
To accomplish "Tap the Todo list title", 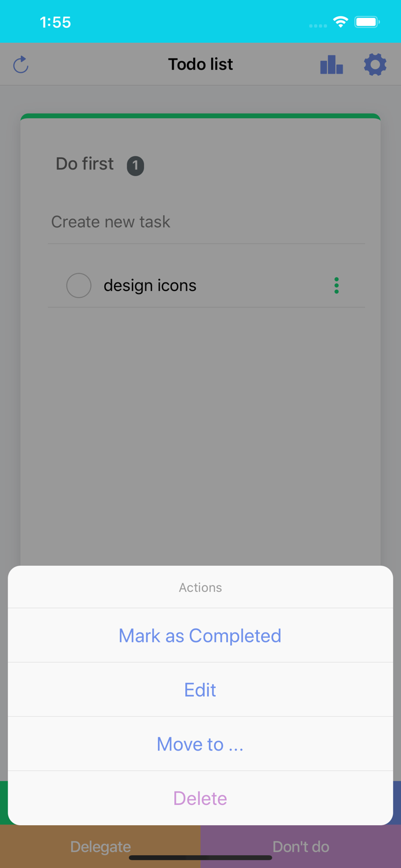I will point(200,64).
